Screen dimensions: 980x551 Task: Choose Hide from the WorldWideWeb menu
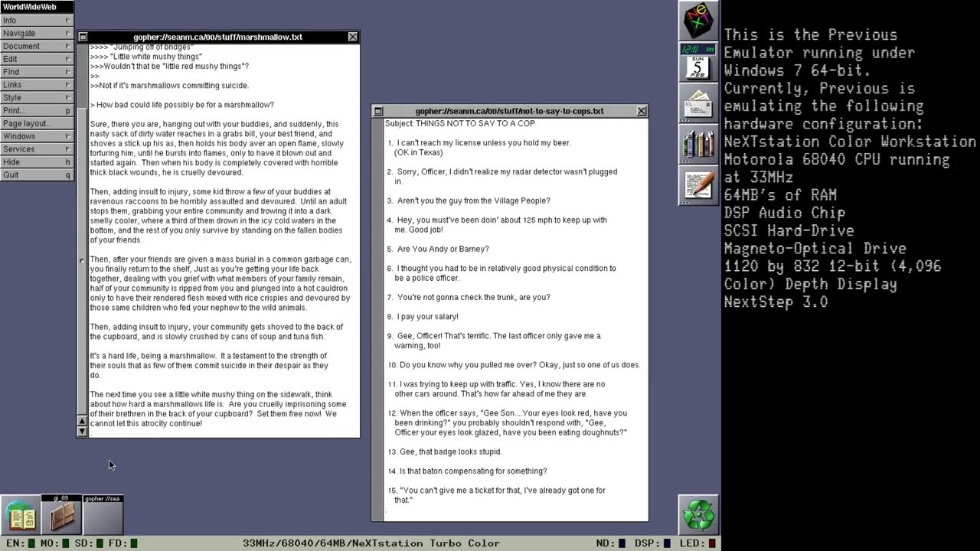[x=37, y=162]
